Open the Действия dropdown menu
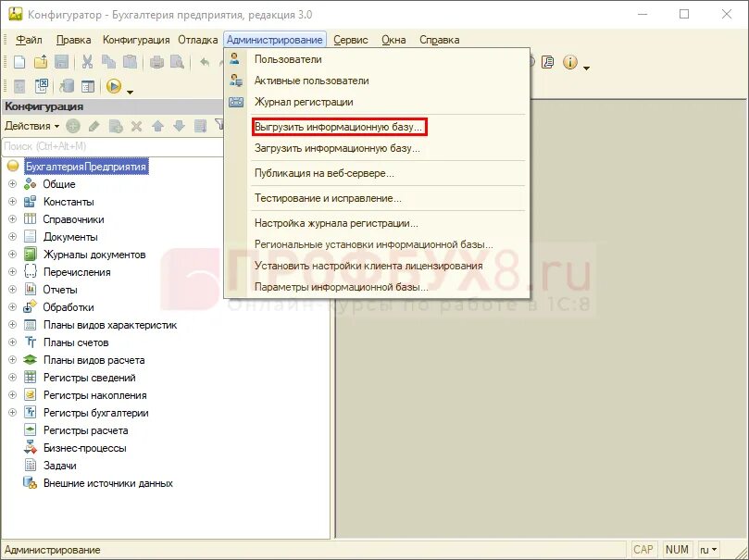This screenshot has width=749, height=560. (32, 126)
